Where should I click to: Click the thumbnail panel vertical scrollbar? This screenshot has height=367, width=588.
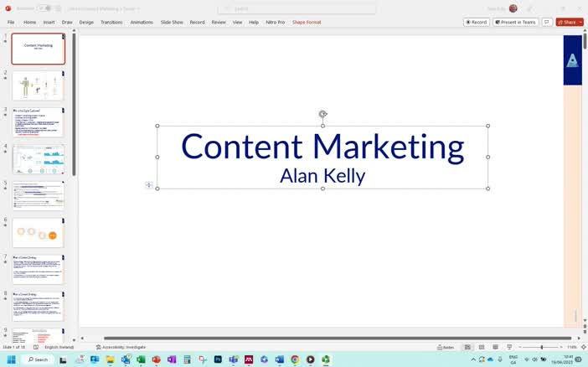pos(74,105)
